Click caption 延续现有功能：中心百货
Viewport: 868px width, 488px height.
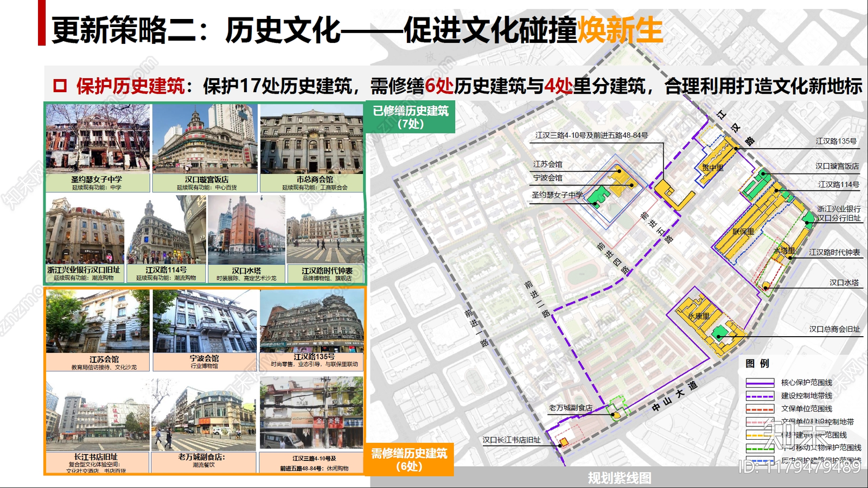(207, 188)
